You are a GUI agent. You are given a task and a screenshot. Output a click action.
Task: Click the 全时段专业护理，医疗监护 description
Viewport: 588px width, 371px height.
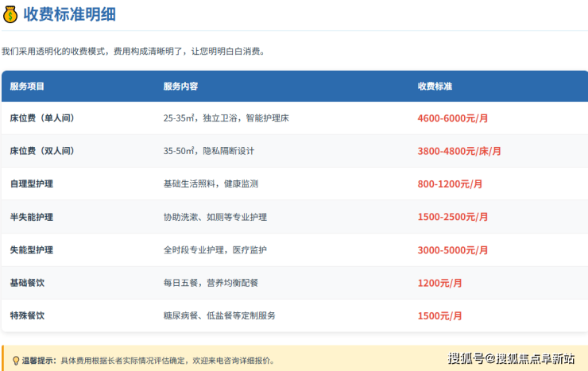coord(215,249)
